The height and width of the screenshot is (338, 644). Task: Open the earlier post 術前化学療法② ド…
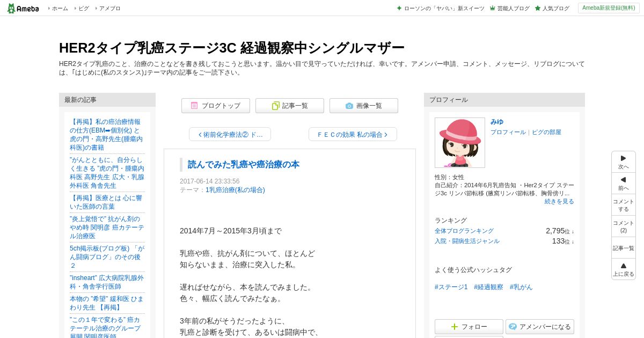(230, 134)
